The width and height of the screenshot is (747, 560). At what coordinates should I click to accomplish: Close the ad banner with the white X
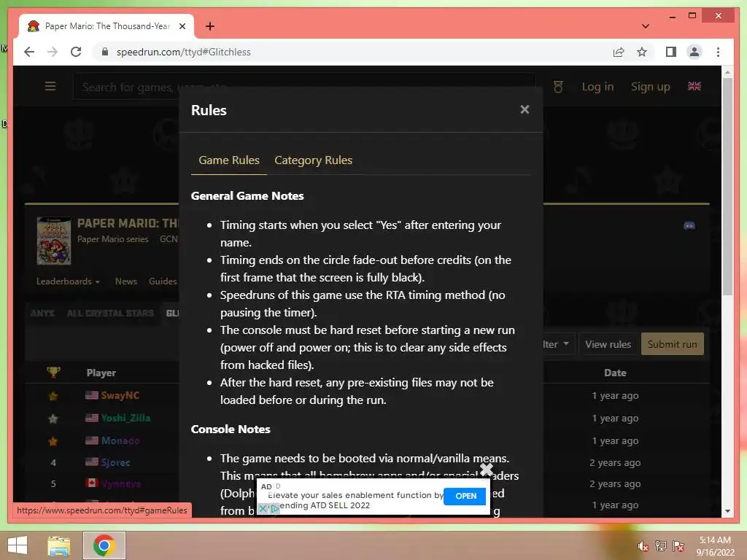click(486, 469)
